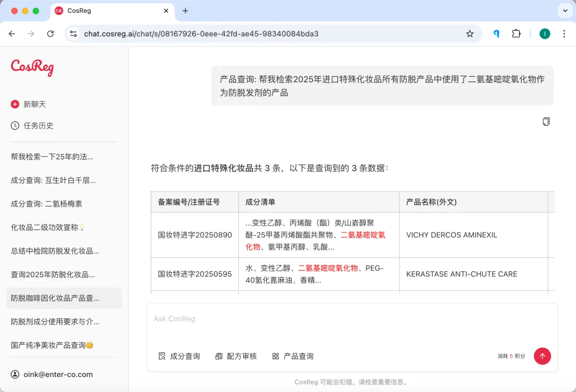This screenshot has height=392, width=576.
Task: Select cell 国妆特进字20250890
Action: [x=195, y=235]
